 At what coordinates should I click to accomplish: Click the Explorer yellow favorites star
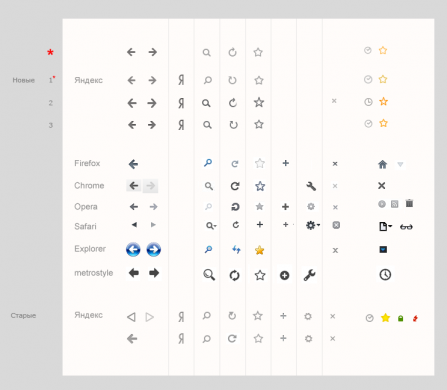tap(259, 250)
